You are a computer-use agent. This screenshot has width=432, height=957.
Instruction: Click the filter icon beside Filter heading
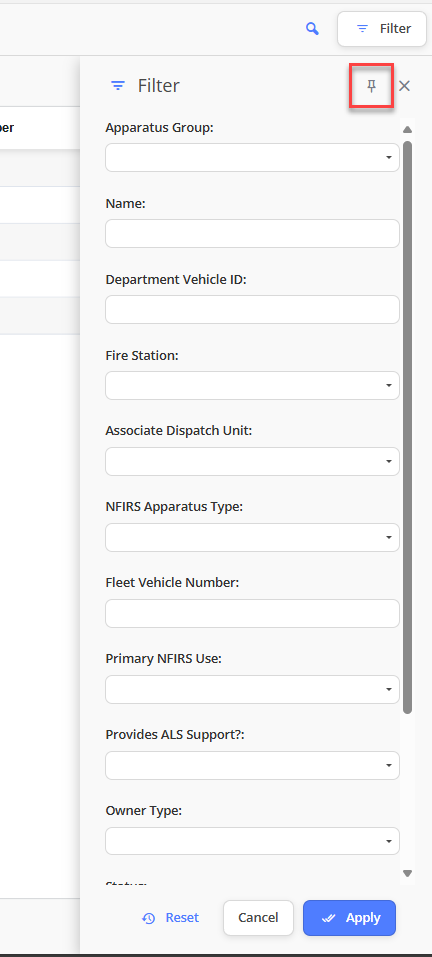[118, 86]
